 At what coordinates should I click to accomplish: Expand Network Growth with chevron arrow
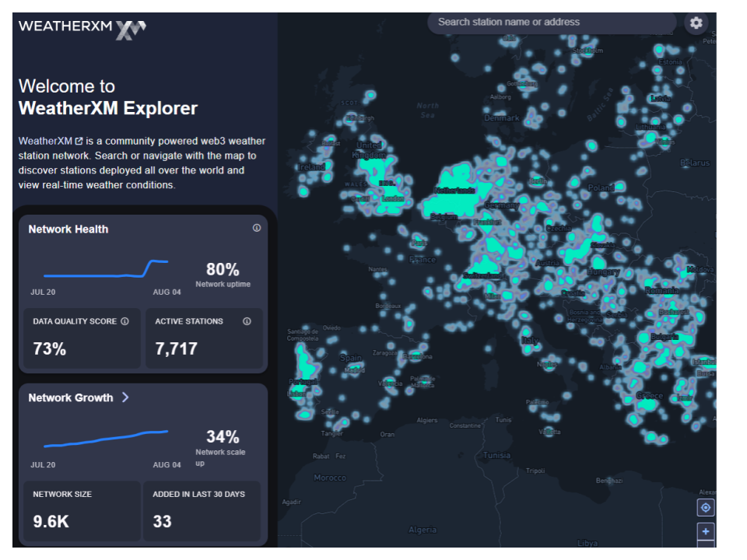(x=125, y=397)
